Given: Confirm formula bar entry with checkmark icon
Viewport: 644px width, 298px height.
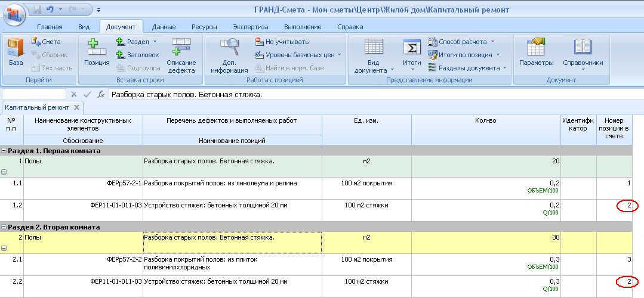Looking at the screenshot, I should pyautogui.click(x=87, y=95).
